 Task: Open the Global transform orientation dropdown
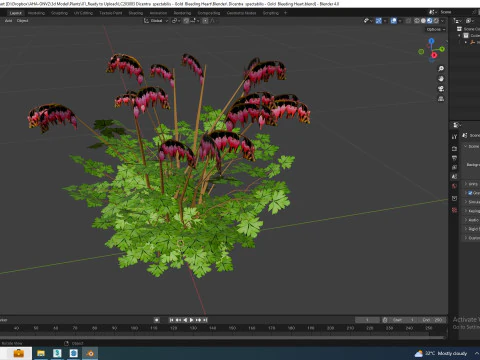click(x=156, y=21)
